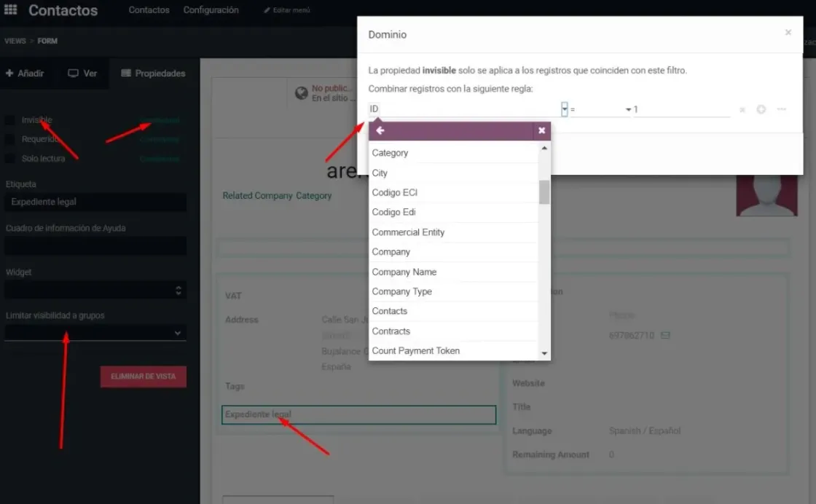Click the Etiqueta input field

point(95,202)
